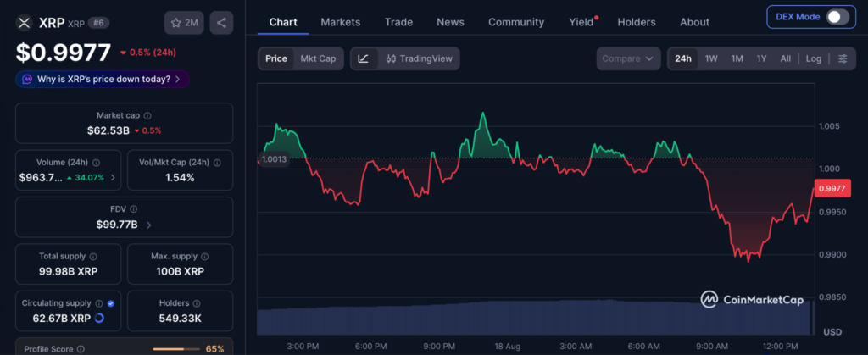
Task: Select the 24h time range
Action: click(x=683, y=58)
